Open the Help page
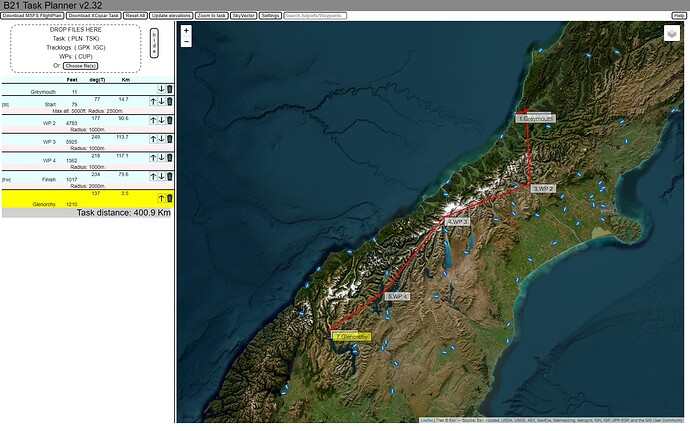This screenshot has height=431, width=690. [x=679, y=15]
